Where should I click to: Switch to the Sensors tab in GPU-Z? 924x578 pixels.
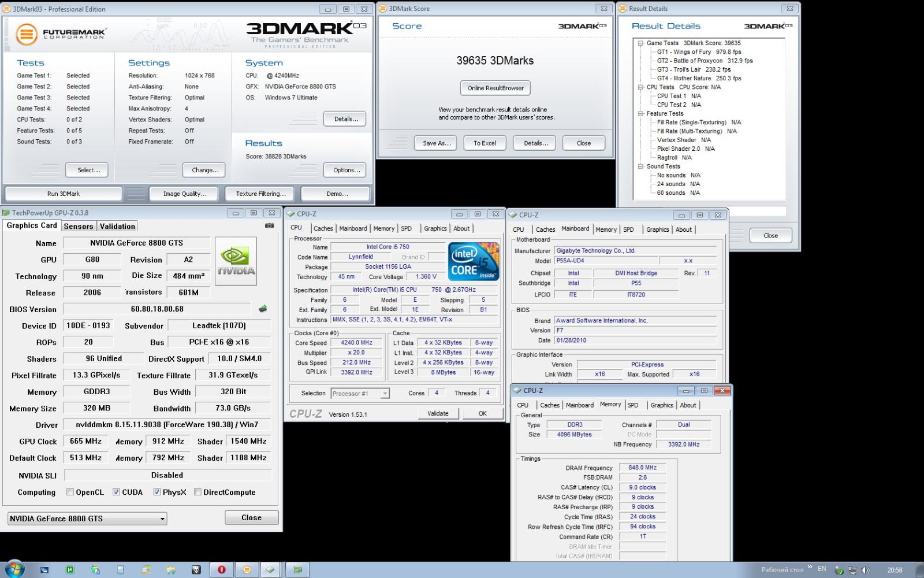click(79, 226)
